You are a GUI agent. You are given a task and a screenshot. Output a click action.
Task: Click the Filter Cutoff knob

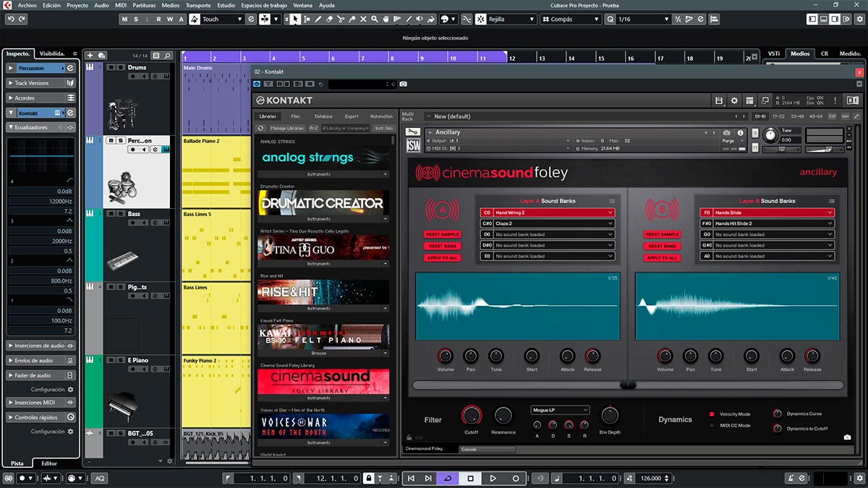point(471,415)
